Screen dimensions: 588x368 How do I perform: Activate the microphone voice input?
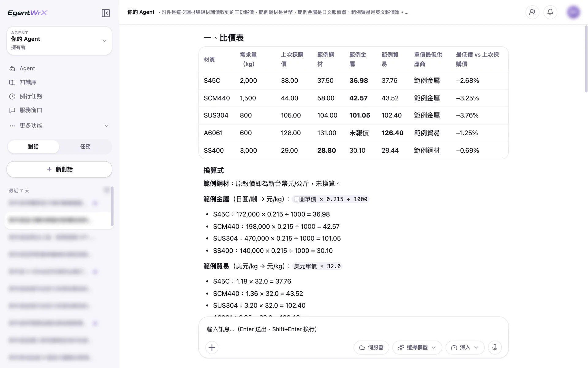coord(495,347)
